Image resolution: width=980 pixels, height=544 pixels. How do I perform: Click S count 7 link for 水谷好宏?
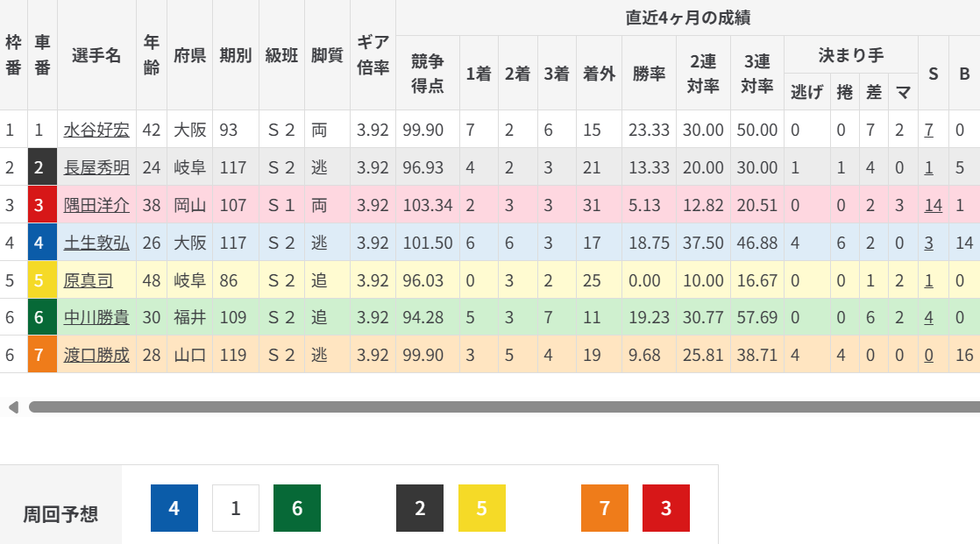click(928, 131)
